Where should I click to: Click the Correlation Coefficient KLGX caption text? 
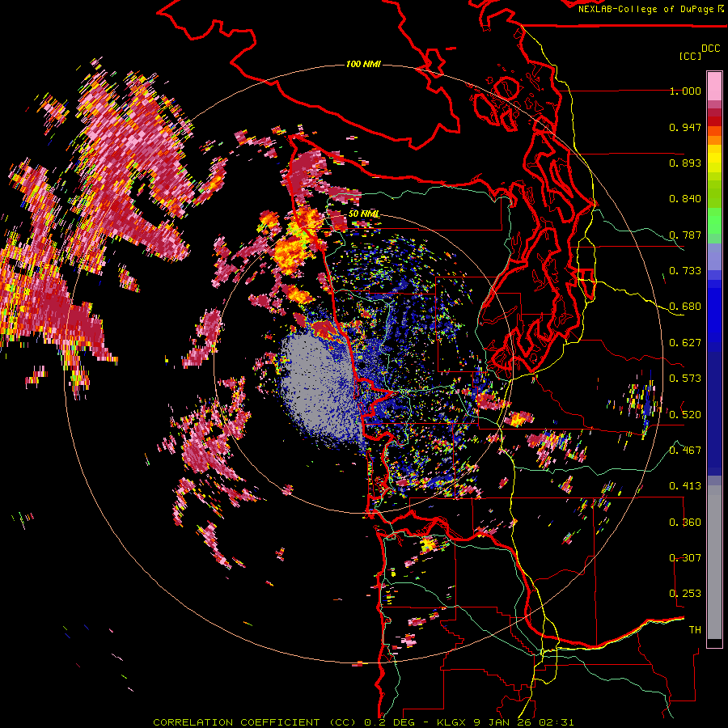[363, 722]
